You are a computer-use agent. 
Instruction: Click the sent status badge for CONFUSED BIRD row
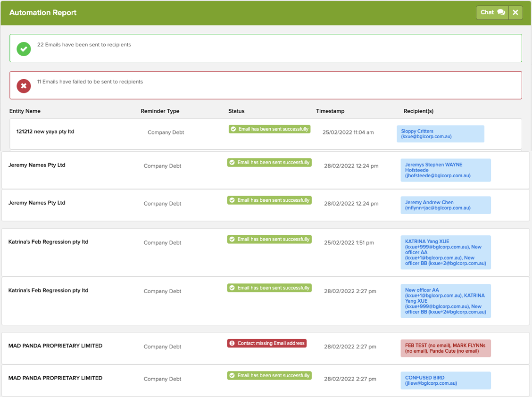(269, 375)
